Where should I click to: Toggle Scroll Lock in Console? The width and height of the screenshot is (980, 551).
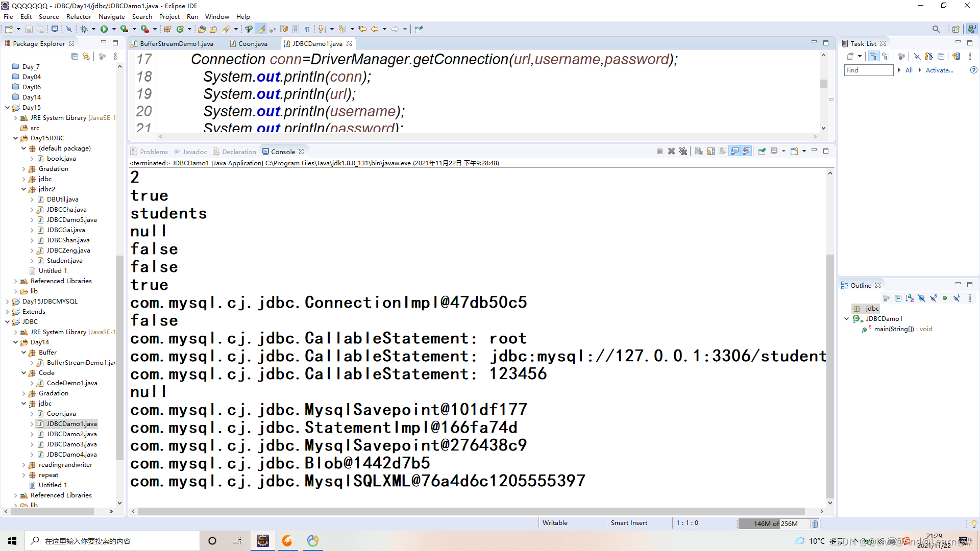(x=710, y=151)
